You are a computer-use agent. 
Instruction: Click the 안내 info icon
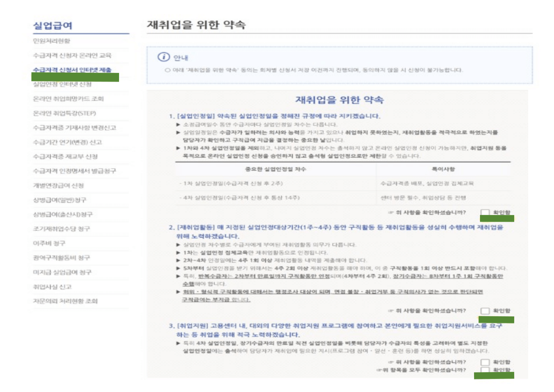click(163, 57)
